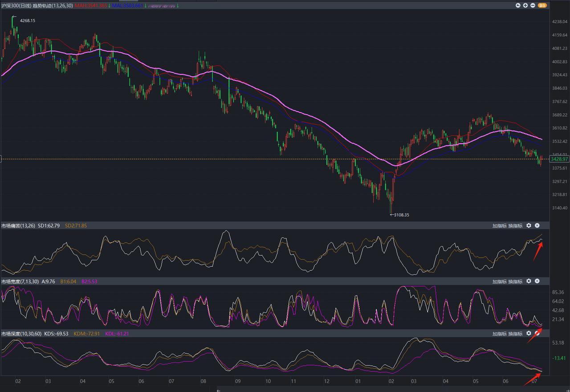570x392 pixels.
Task: Click month 09 on the time axis
Action: pyautogui.click(x=237, y=381)
